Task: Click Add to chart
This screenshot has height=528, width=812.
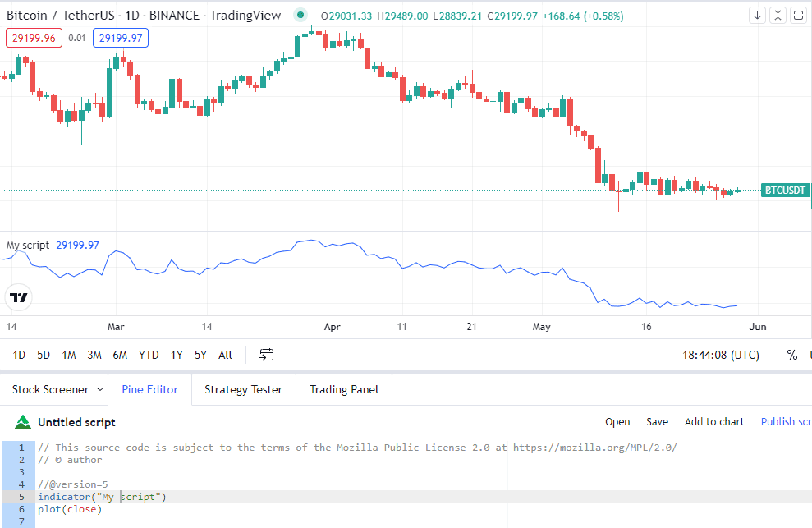Action: (714, 422)
